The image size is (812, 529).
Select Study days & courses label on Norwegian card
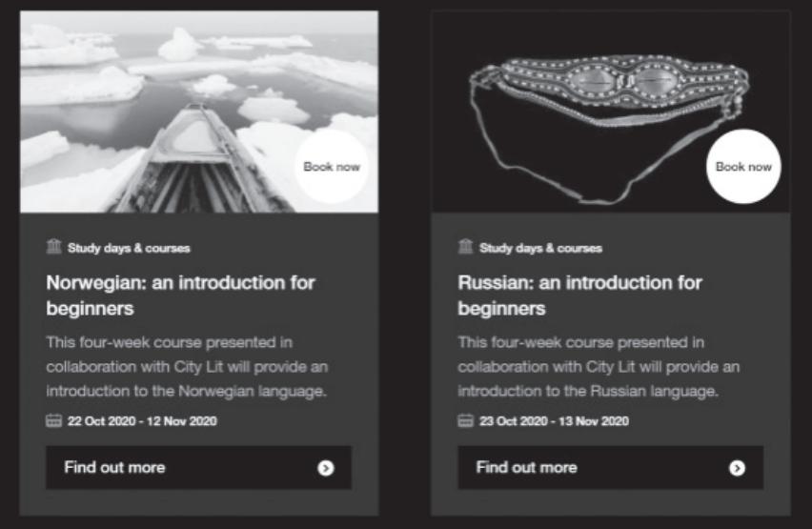coord(129,248)
